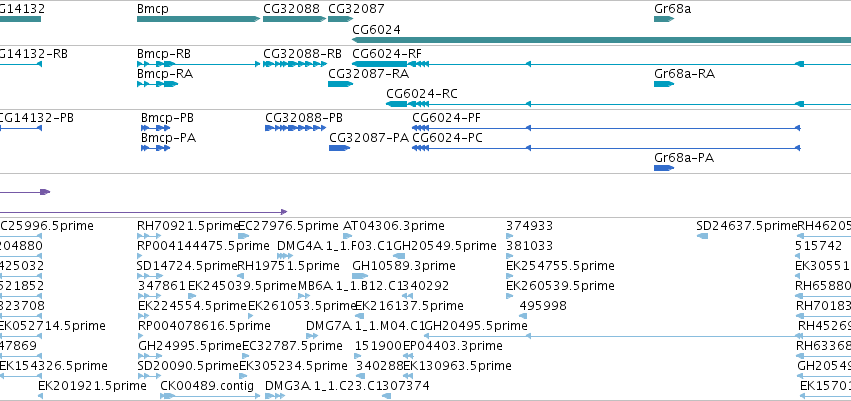Screen dimensions: 851x401
Task: Select the AT04306.3prime EST label
Action: pos(394,226)
